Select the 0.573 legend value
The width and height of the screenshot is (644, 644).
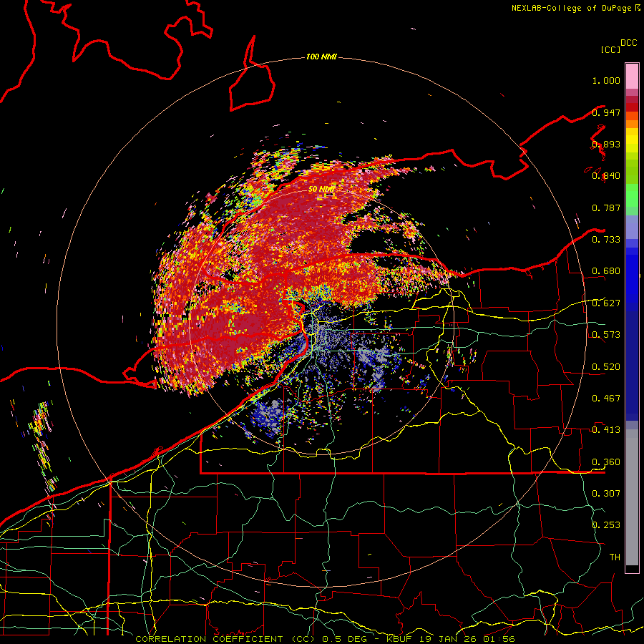pyautogui.click(x=606, y=335)
